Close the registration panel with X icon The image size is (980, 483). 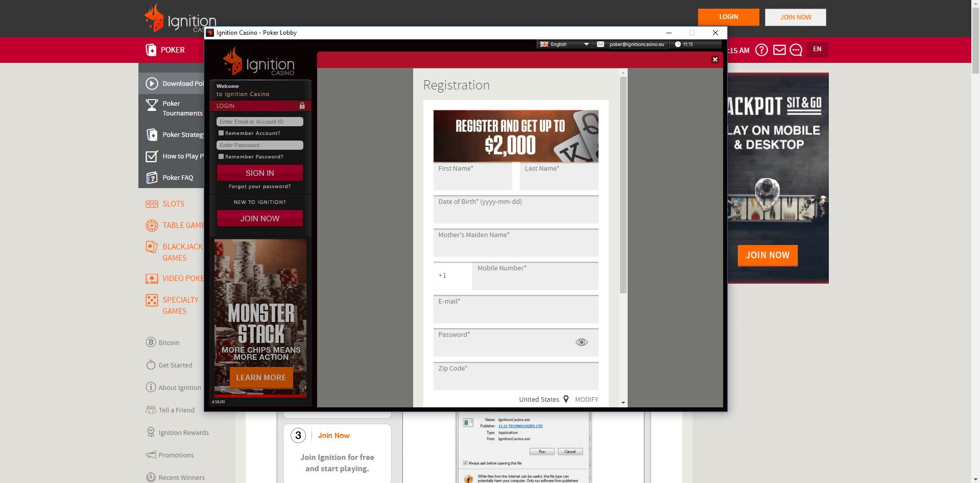click(x=715, y=60)
